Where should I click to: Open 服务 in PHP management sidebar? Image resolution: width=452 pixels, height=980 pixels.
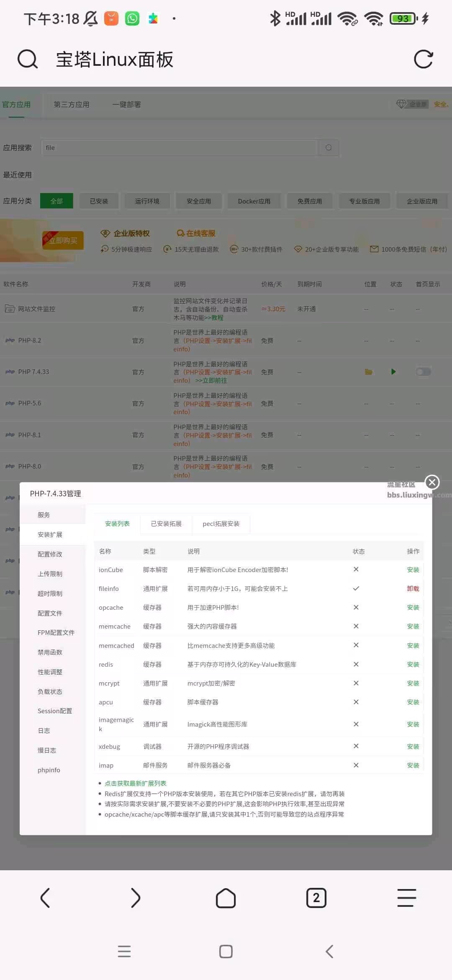[x=53, y=515]
